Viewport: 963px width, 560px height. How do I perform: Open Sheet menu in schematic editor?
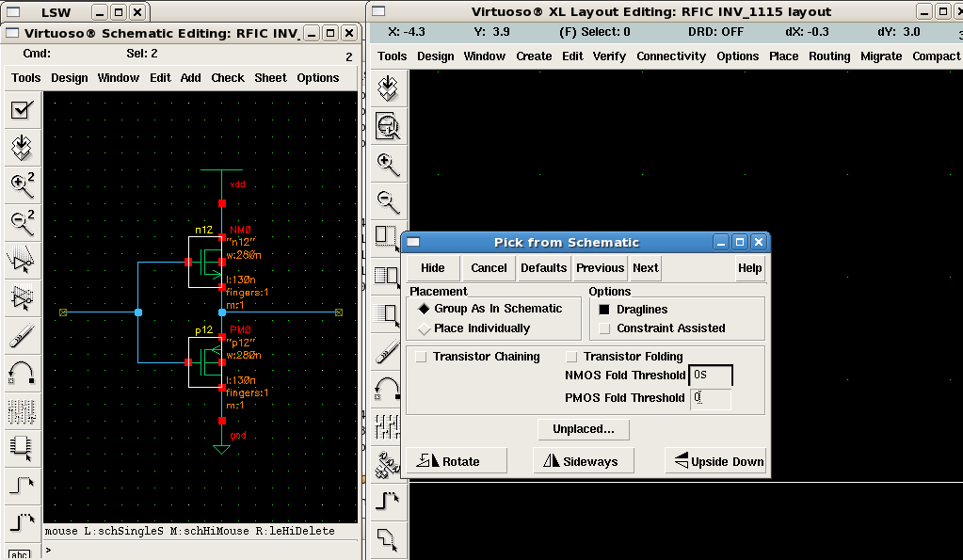(270, 78)
